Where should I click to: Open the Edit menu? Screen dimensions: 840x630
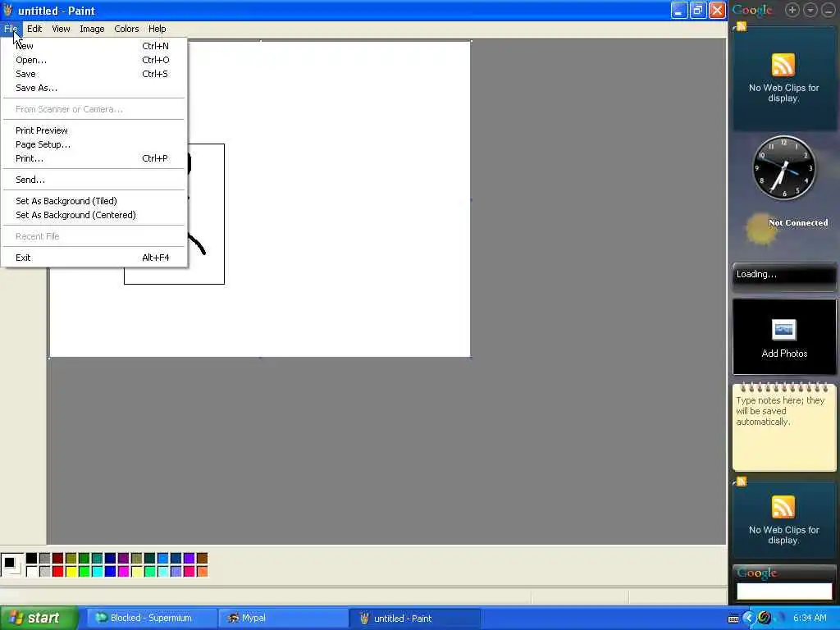(34, 29)
